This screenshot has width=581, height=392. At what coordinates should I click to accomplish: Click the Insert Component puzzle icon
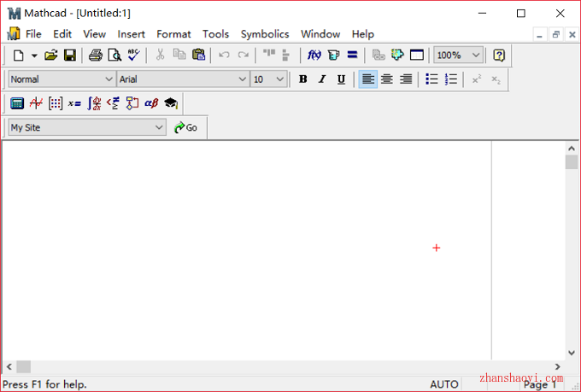pos(397,55)
